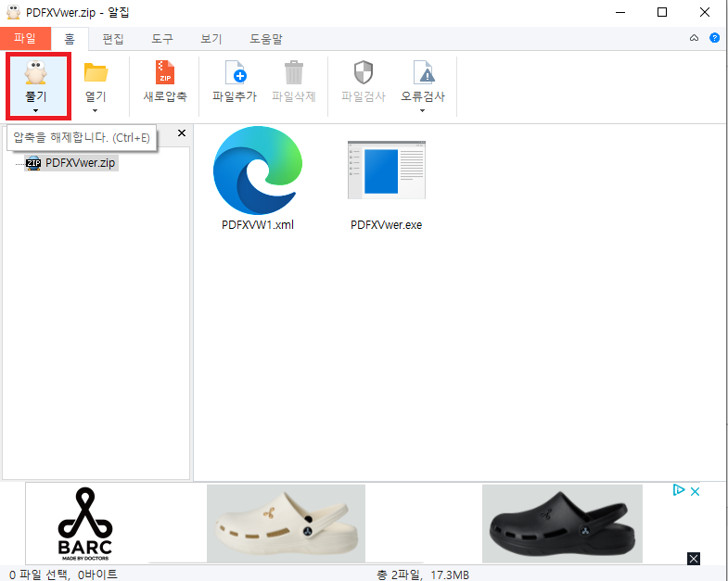Image resolution: width=728 pixels, height=581 pixels.
Task: Click the 파일검사 shield icon
Action: click(x=364, y=72)
